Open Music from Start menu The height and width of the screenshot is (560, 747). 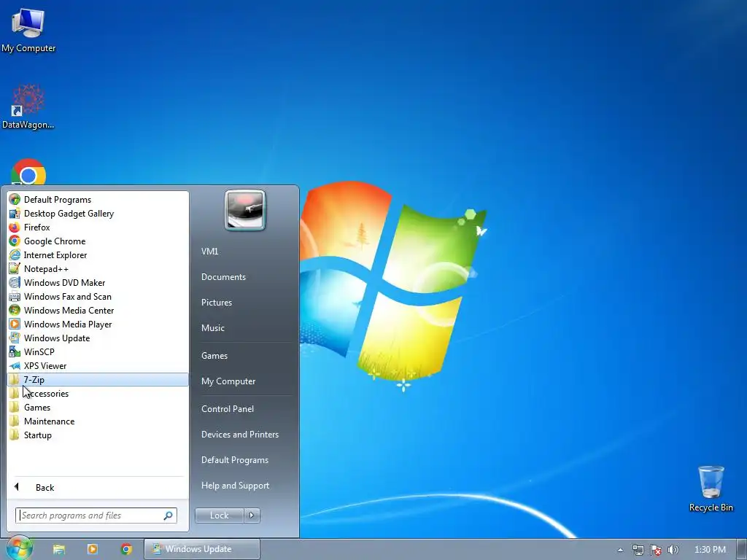point(212,327)
